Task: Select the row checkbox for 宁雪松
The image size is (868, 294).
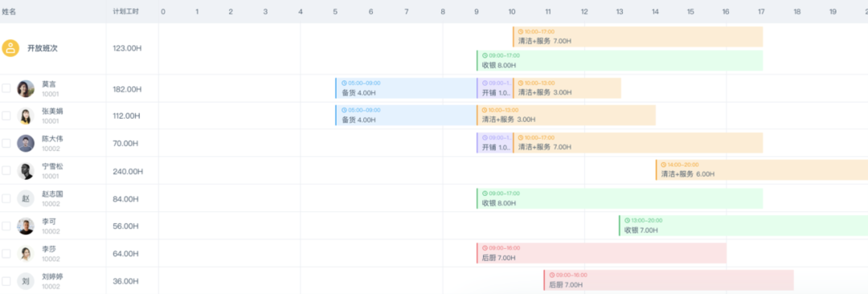Action: point(6,170)
